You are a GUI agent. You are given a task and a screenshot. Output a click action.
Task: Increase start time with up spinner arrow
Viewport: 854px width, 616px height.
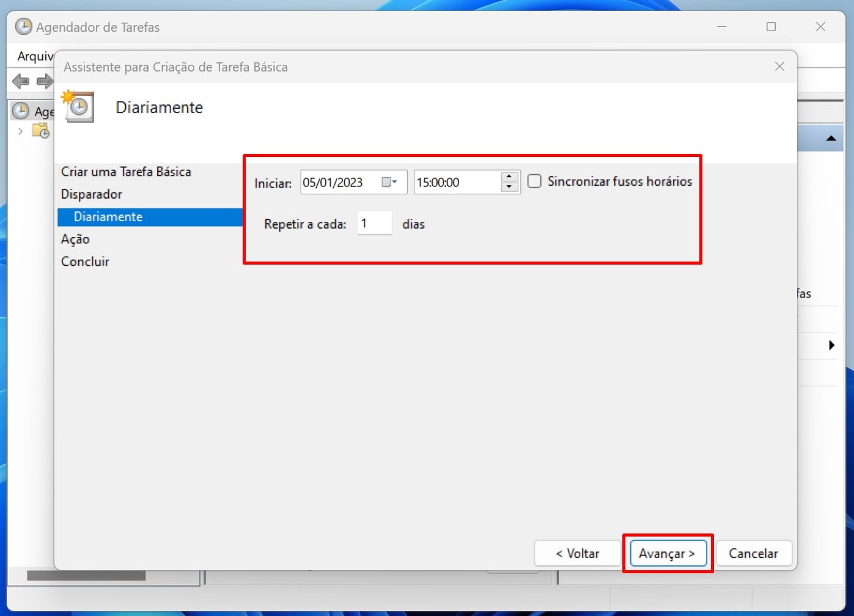[509, 177]
